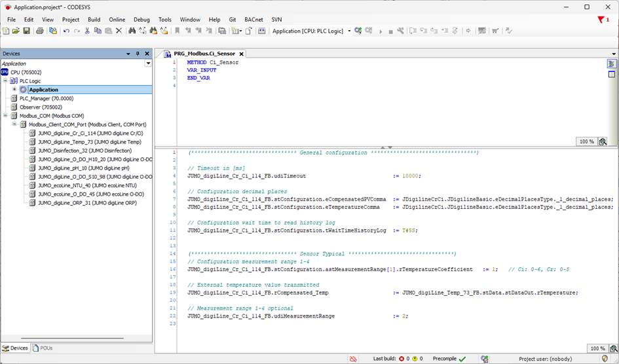
Task: Open the Git menu
Action: [x=233, y=20]
